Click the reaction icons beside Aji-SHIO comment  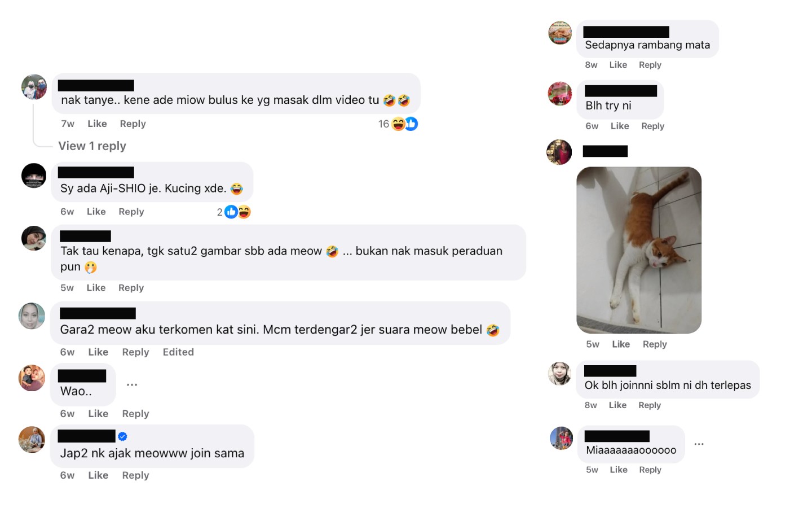point(237,212)
